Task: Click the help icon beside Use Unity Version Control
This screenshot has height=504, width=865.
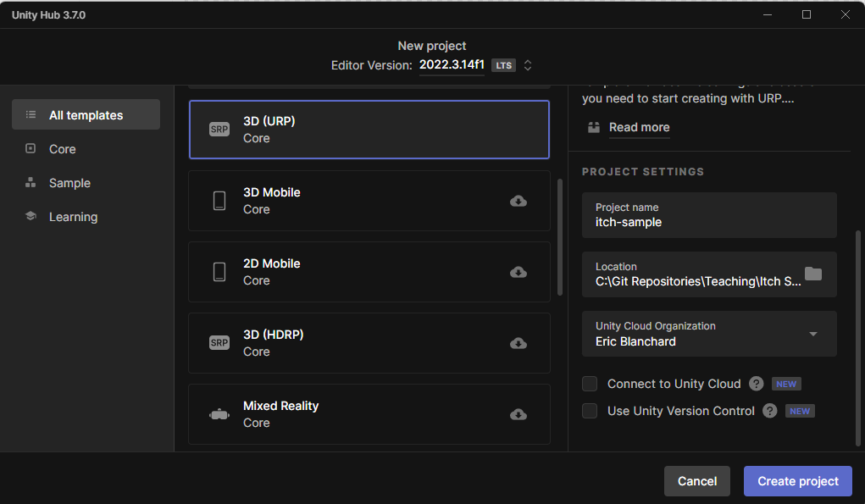Action: pos(769,411)
